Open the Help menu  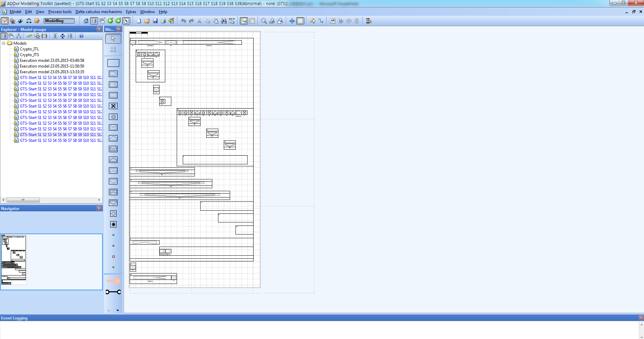click(x=163, y=12)
